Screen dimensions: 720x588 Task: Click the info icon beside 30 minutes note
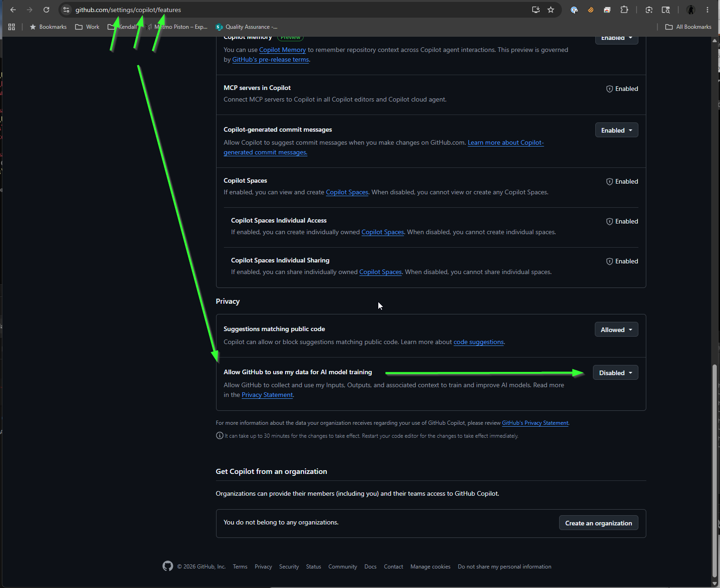click(x=220, y=435)
